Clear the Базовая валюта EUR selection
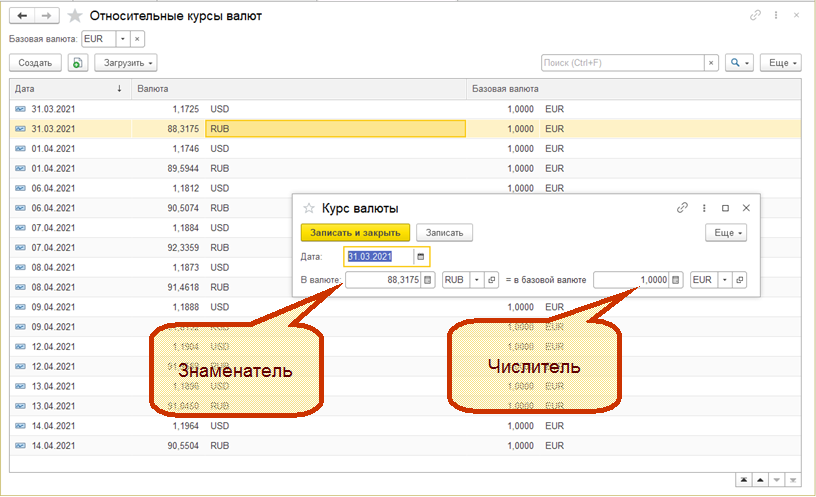This screenshot has width=816, height=497. coord(137,38)
